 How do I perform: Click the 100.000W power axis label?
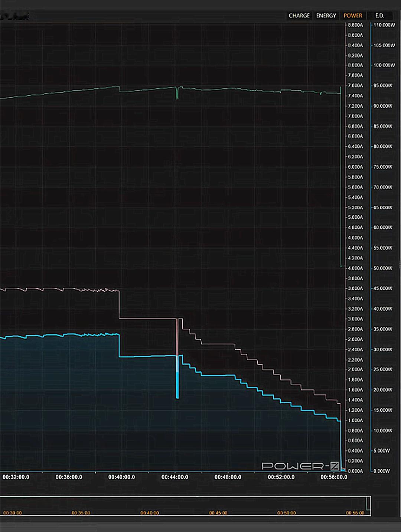384,65
